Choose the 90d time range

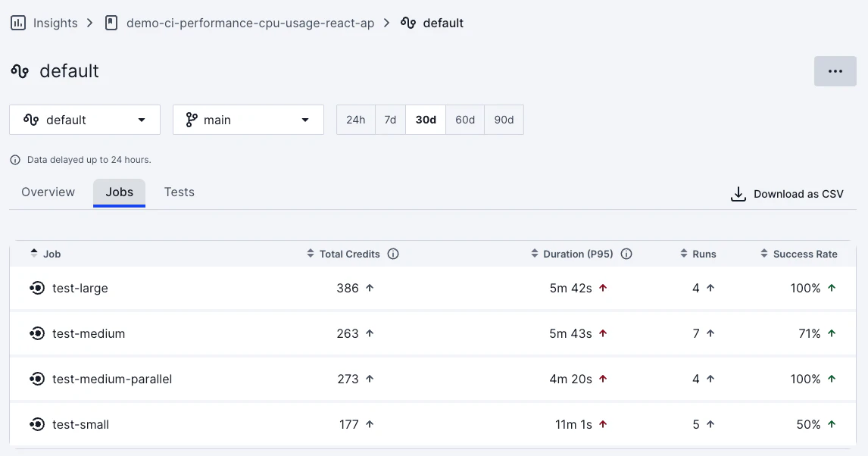(504, 120)
